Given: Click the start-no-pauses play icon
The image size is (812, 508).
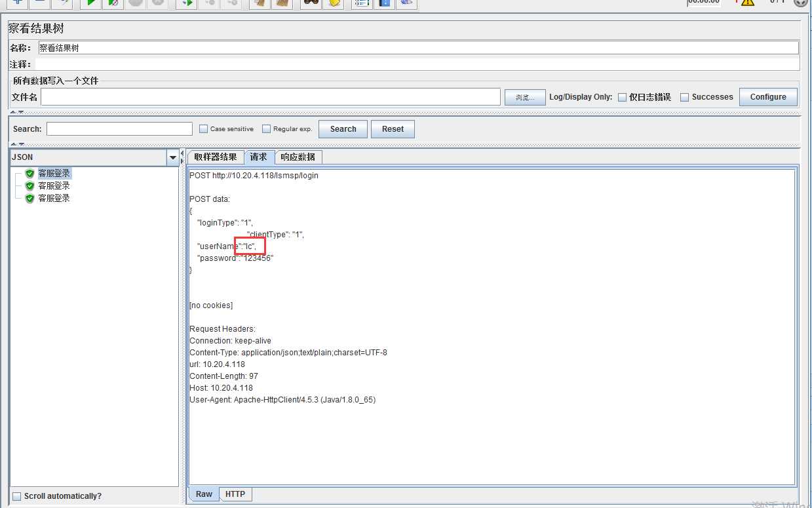Looking at the screenshot, I should (x=113, y=3).
